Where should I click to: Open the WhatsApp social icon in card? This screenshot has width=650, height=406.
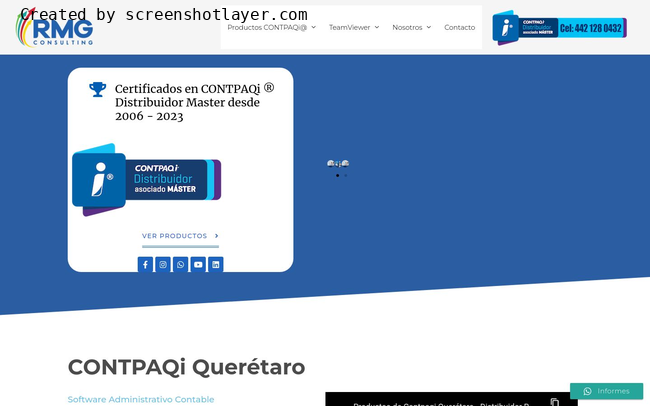tap(180, 265)
